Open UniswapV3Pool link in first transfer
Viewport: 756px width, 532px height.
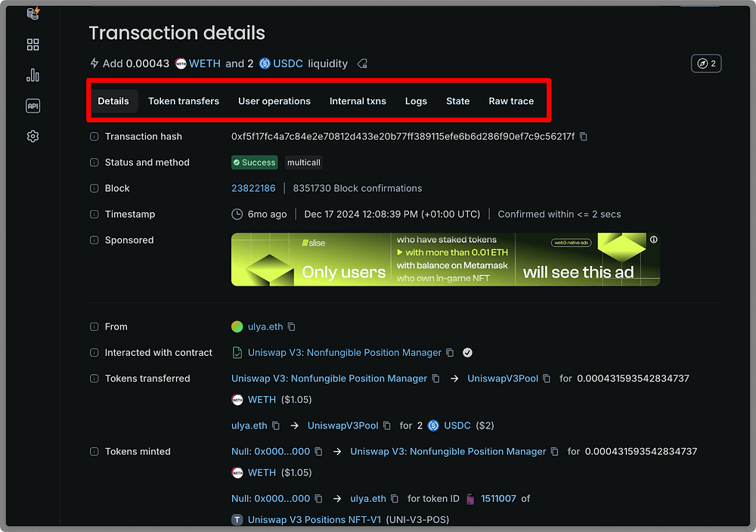pyautogui.click(x=503, y=379)
